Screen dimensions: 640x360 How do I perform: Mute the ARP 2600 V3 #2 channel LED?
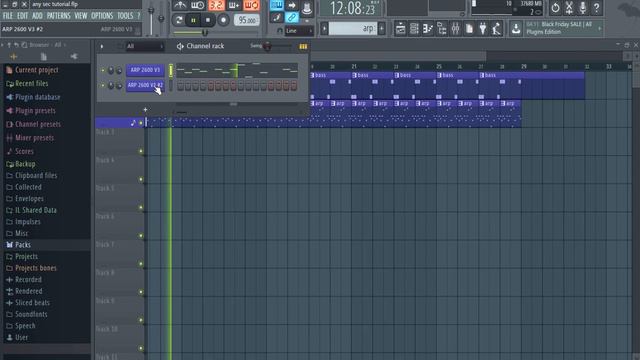(103, 85)
